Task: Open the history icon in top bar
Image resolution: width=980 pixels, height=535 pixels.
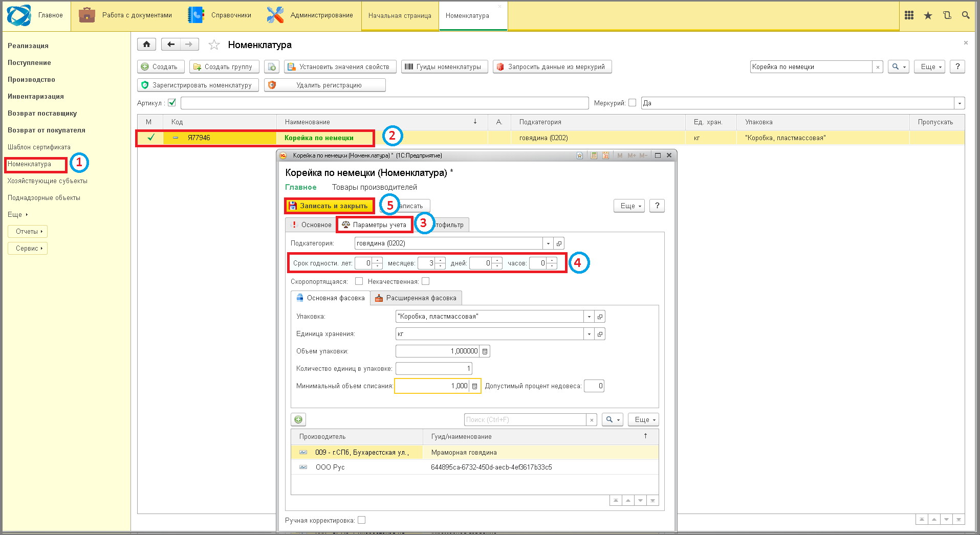Action: (x=947, y=15)
